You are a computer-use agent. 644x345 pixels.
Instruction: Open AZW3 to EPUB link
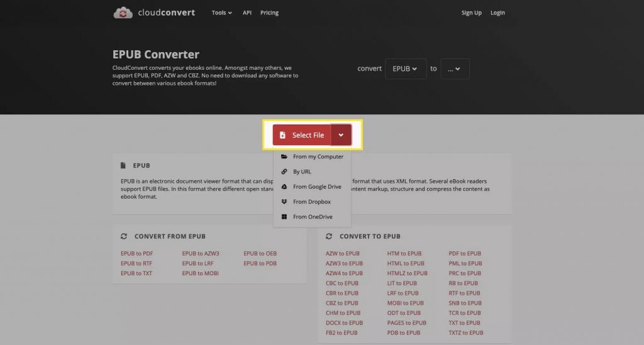(344, 263)
